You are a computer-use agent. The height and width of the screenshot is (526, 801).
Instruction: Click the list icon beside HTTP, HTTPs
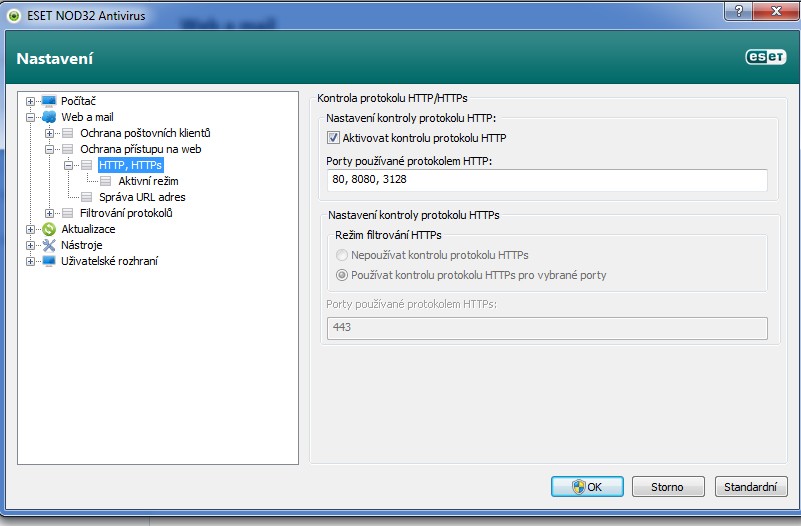(86, 165)
